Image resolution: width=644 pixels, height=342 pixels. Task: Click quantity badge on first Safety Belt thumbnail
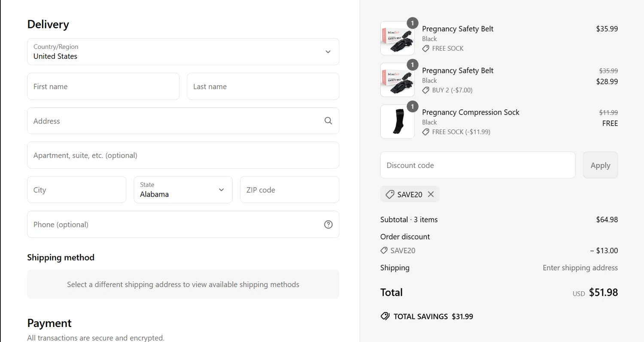412,23
